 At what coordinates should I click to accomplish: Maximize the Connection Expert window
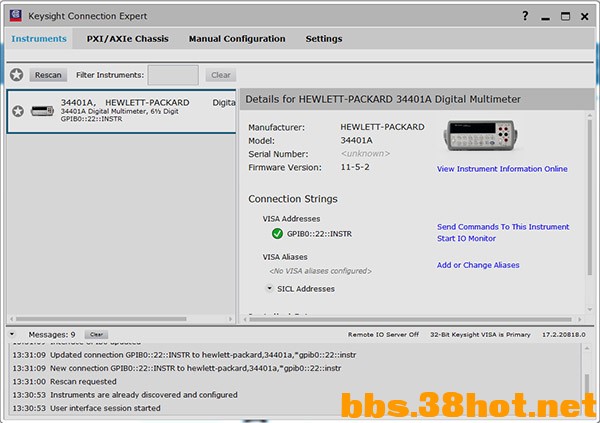565,16
